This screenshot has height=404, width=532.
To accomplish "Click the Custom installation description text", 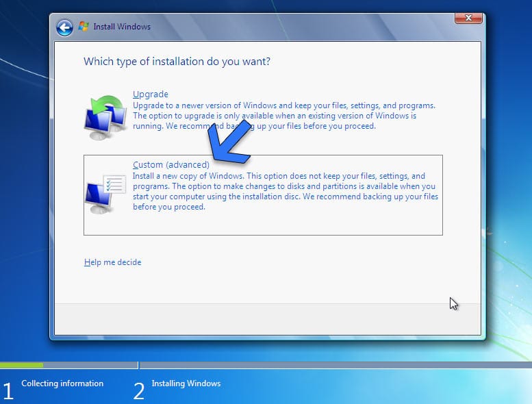I will pyautogui.click(x=284, y=192).
